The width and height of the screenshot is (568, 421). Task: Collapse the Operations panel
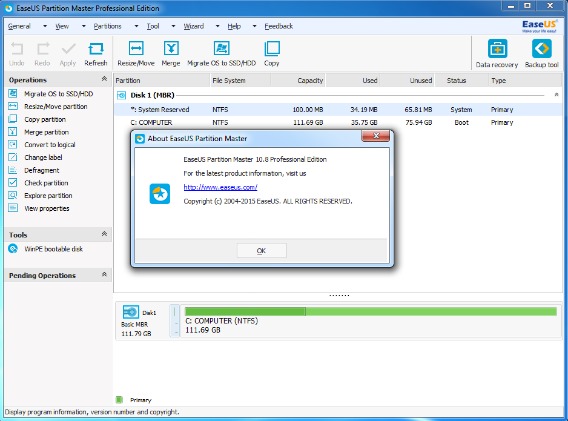coord(104,79)
